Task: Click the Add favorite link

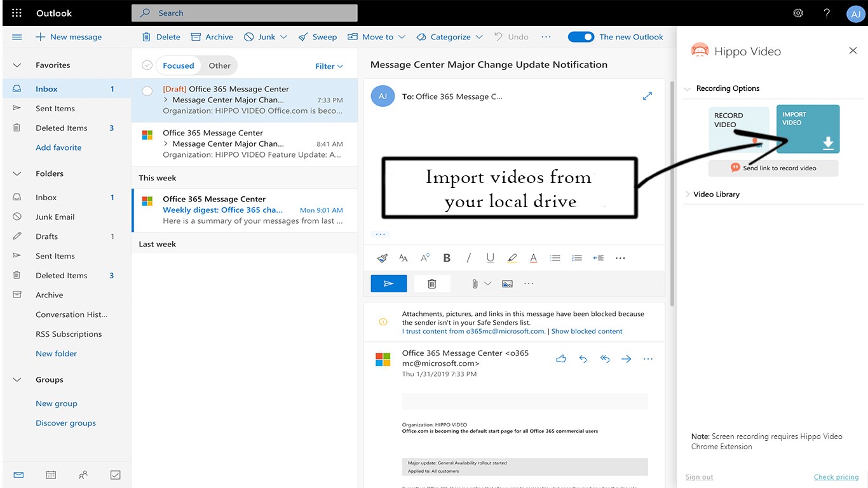Action: [58, 147]
